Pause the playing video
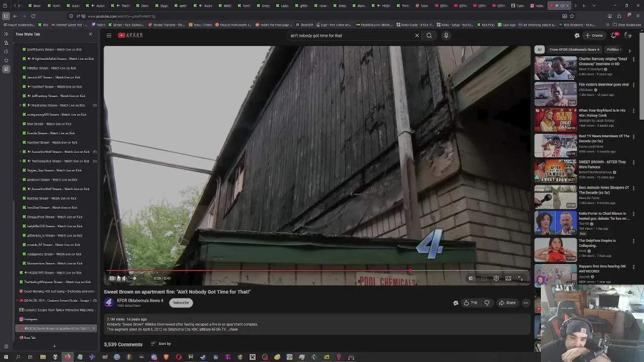The width and height of the screenshot is (644, 362). (x=112, y=278)
